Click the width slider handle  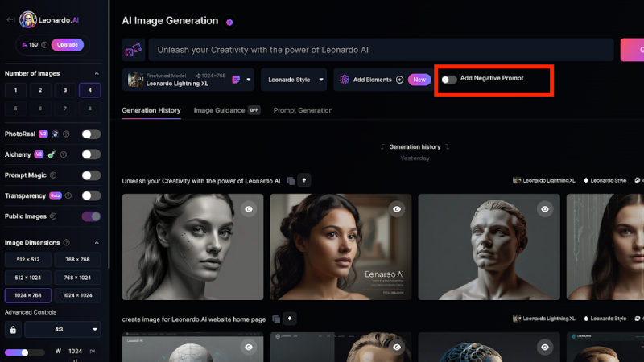[x=25, y=352]
